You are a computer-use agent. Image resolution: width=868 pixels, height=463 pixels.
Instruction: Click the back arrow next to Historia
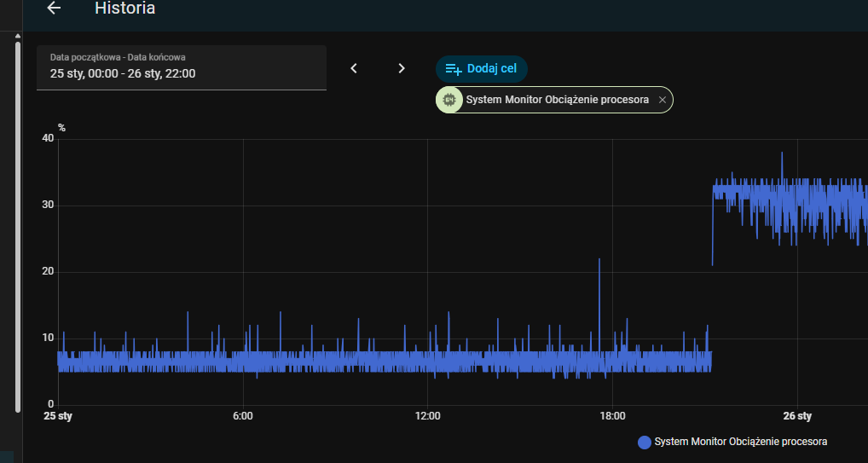tap(54, 9)
